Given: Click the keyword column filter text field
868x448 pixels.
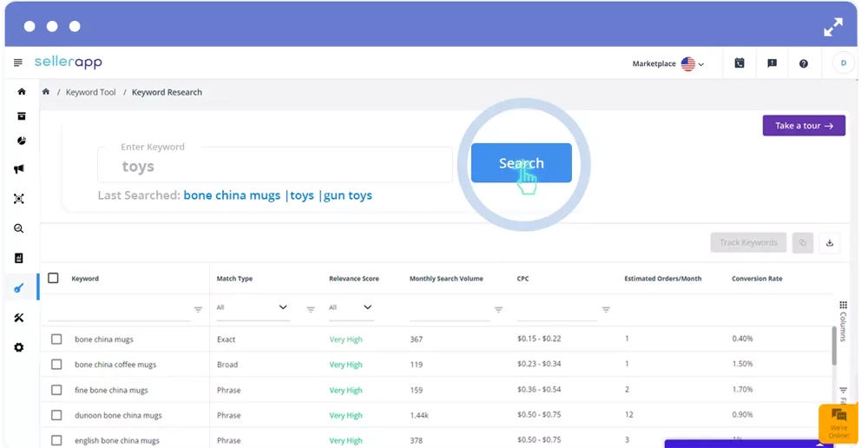Looking at the screenshot, I should (x=119, y=311).
